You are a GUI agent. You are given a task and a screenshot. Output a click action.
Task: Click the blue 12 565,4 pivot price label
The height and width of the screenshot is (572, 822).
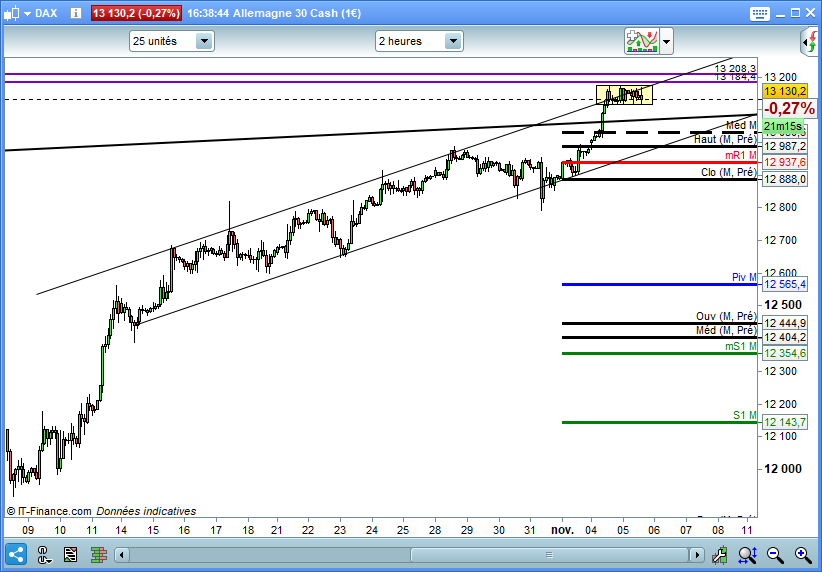pyautogui.click(x=785, y=284)
